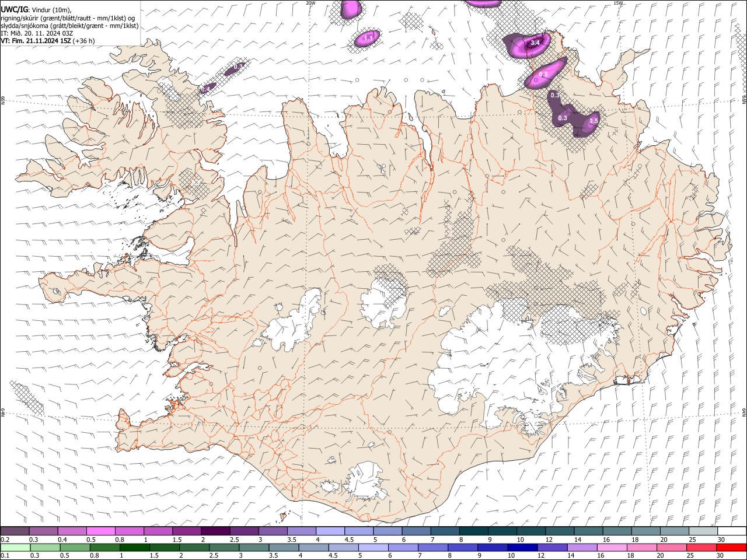The height and width of the screenshot is (560, 747).
Task: Select bottom legend swatch between 0.5 and 0.8
Action: tap(75, 547)
